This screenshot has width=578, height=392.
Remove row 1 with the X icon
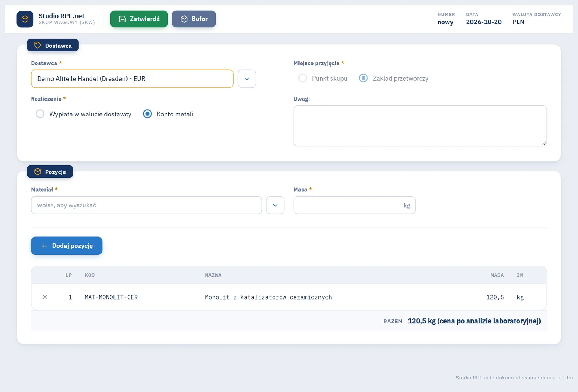(x=45, y=297)
